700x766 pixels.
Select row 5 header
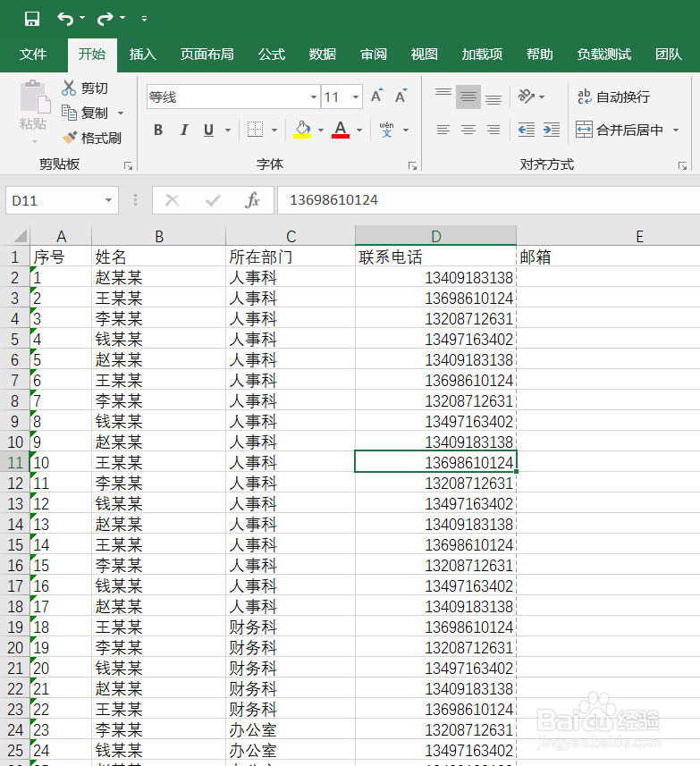[14, 339]
